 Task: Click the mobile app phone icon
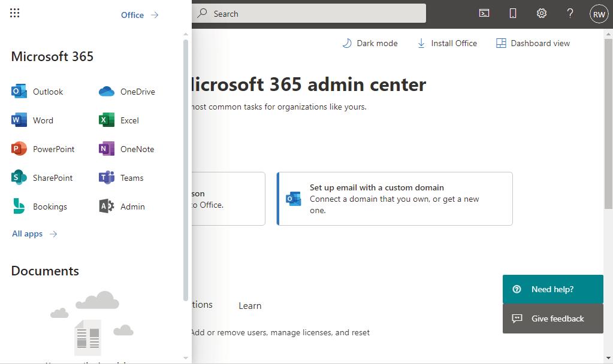512,13
